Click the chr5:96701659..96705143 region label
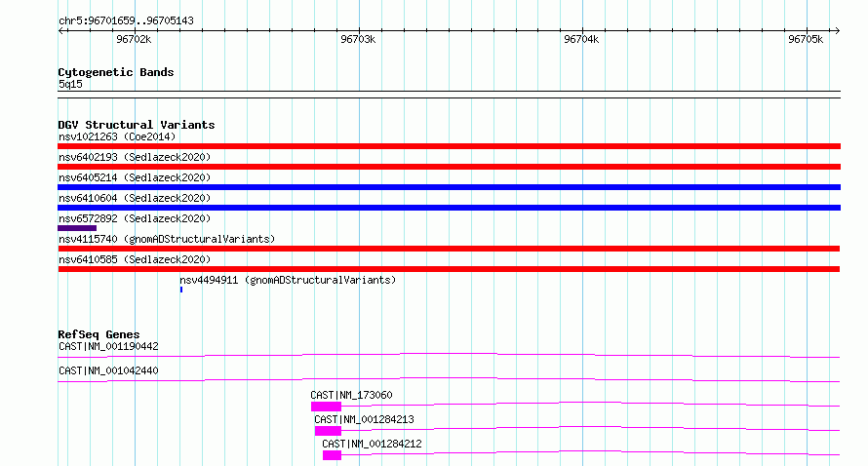Screen dimensions: 868x466 [x=126, y=21]
